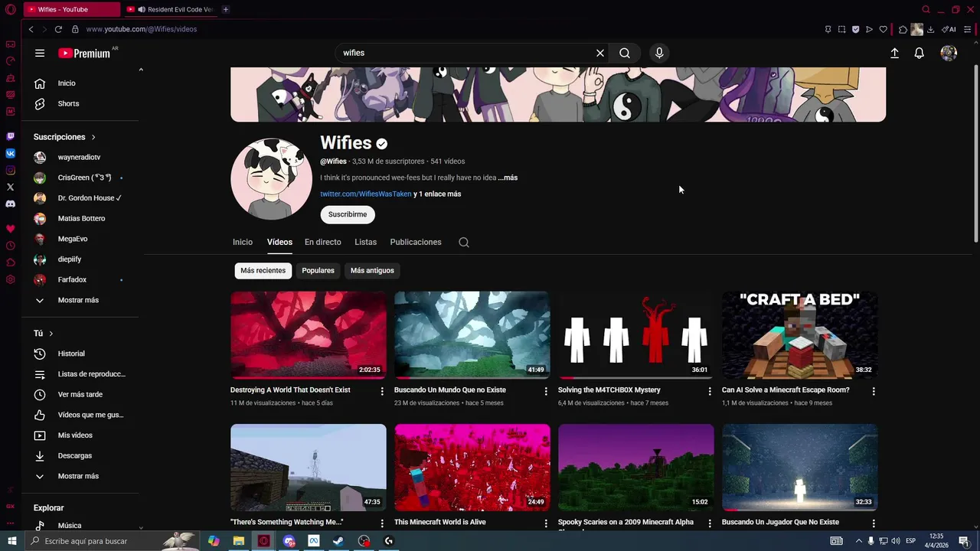Open the Windows Start menu
Image resolution: width=980 pixels, height=551 pixels.
click(x=11, y=541)
